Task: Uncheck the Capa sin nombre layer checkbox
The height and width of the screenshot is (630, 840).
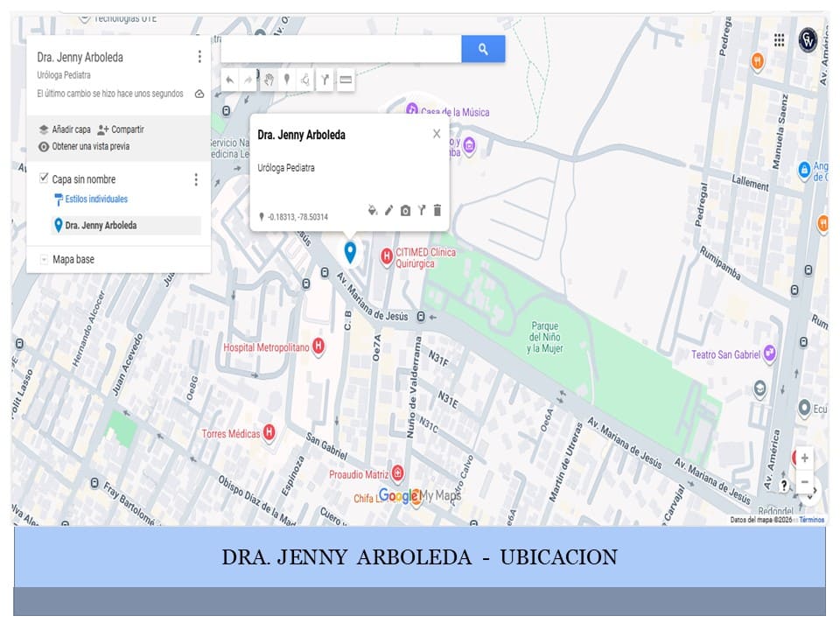Action: (44, 178)
